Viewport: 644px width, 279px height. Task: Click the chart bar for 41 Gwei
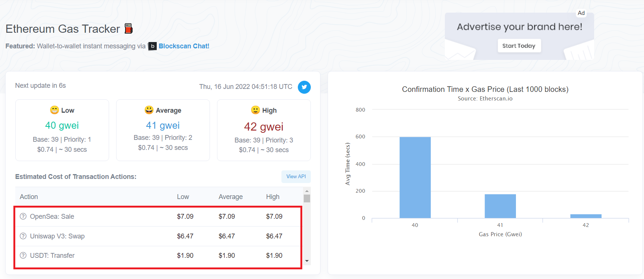click(500, 206)
